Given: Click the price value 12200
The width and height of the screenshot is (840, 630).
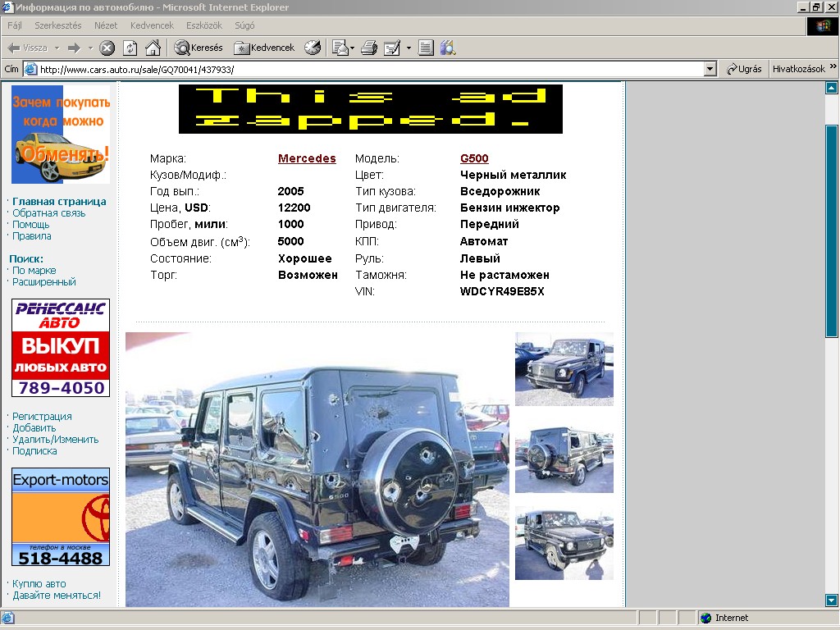Looking at the screenshot, I should point(294,208).
